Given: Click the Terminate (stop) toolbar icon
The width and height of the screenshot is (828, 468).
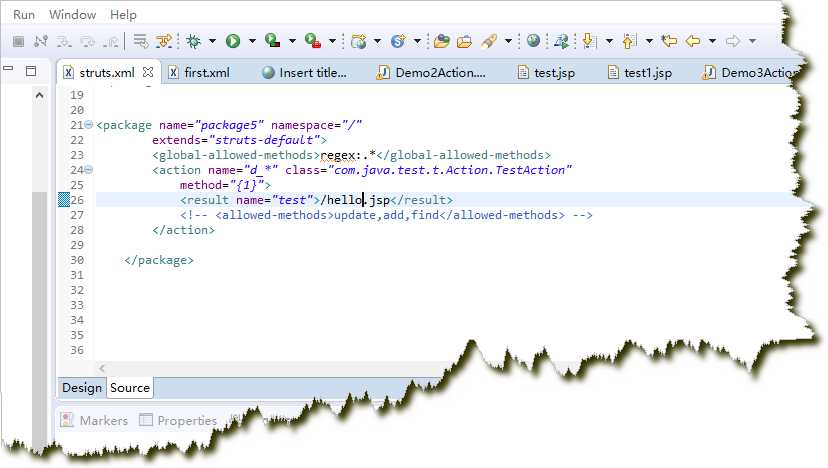Looking at the screenshot, I should point(18,41).
